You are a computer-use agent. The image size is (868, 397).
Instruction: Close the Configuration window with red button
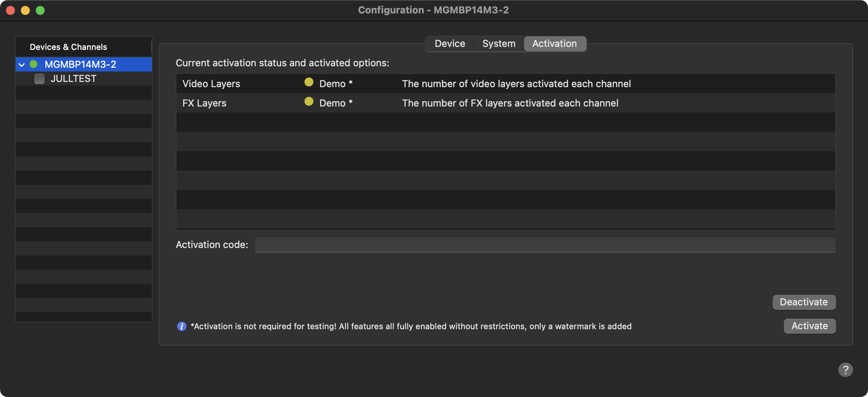pyautogui.click(x=10, y=10)
